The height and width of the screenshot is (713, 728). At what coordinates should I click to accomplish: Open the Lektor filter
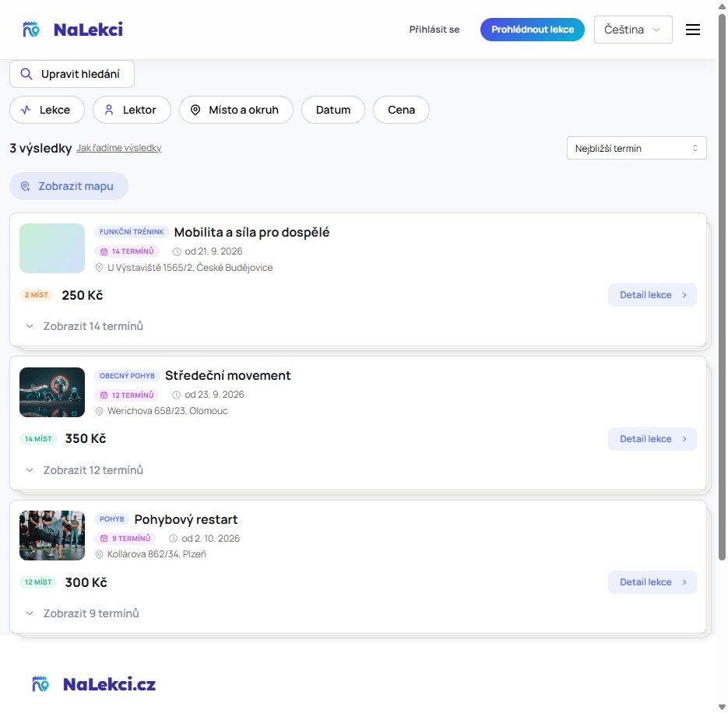coord(132,110)
